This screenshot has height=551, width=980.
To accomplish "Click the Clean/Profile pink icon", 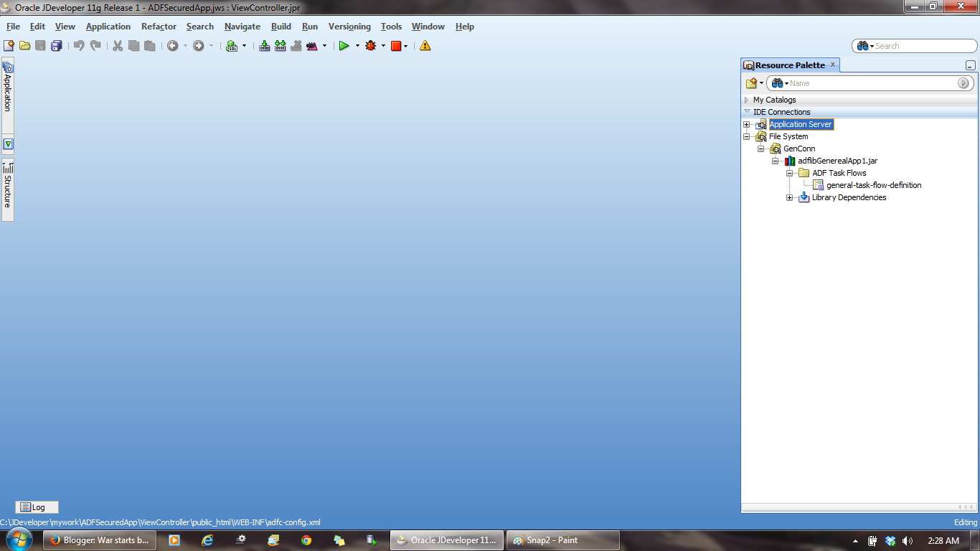I will (x=312, y=46).
